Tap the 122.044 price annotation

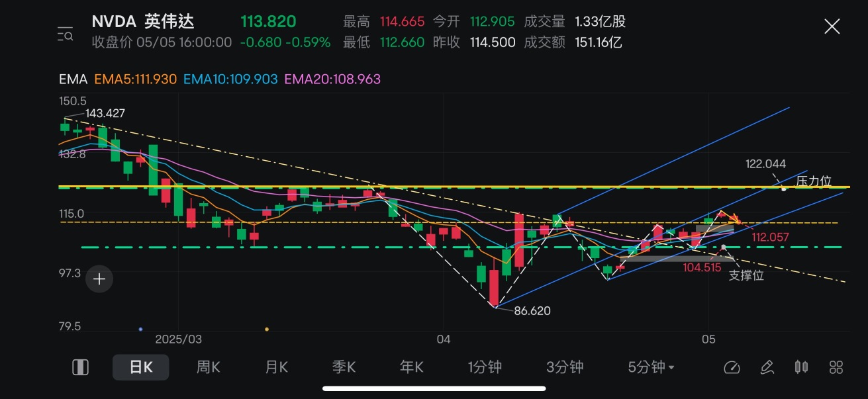(765, 164)
